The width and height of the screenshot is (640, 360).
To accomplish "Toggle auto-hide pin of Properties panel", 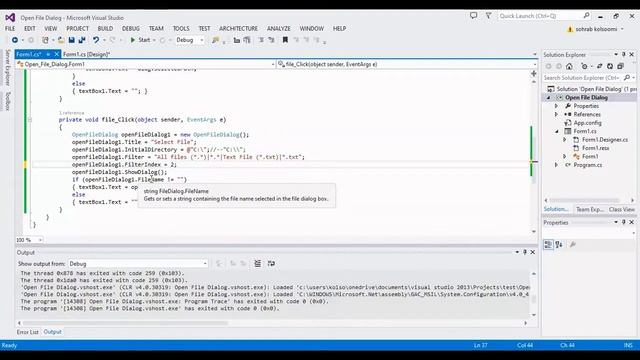I will pos(624,222).
